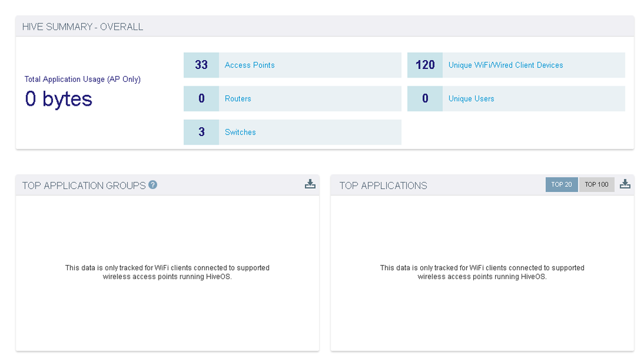Switch the Top Applications view to TOP 20
Viewport: 644px width, 361px height.
coord(561,184)
